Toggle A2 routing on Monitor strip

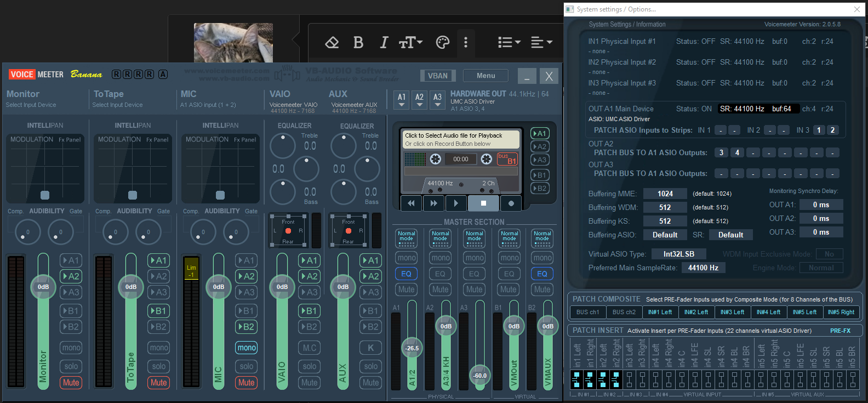(x=71, y=276)
